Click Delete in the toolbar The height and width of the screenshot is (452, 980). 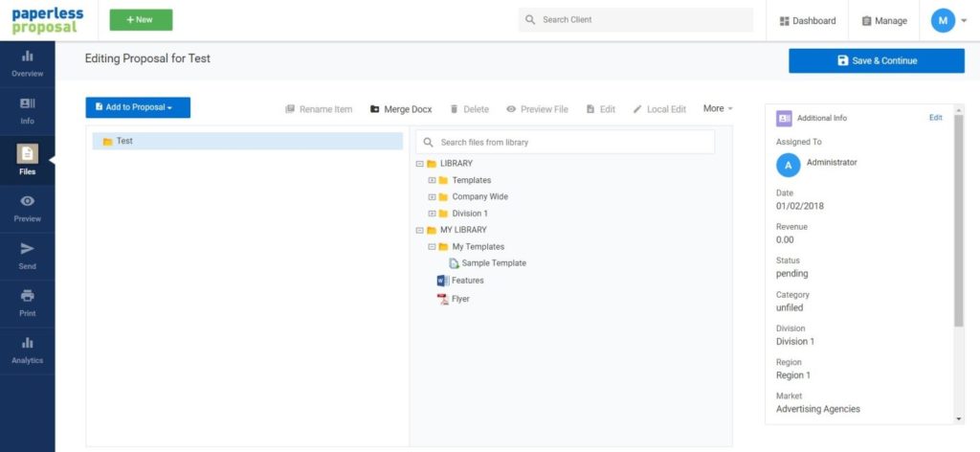[469, 109]
